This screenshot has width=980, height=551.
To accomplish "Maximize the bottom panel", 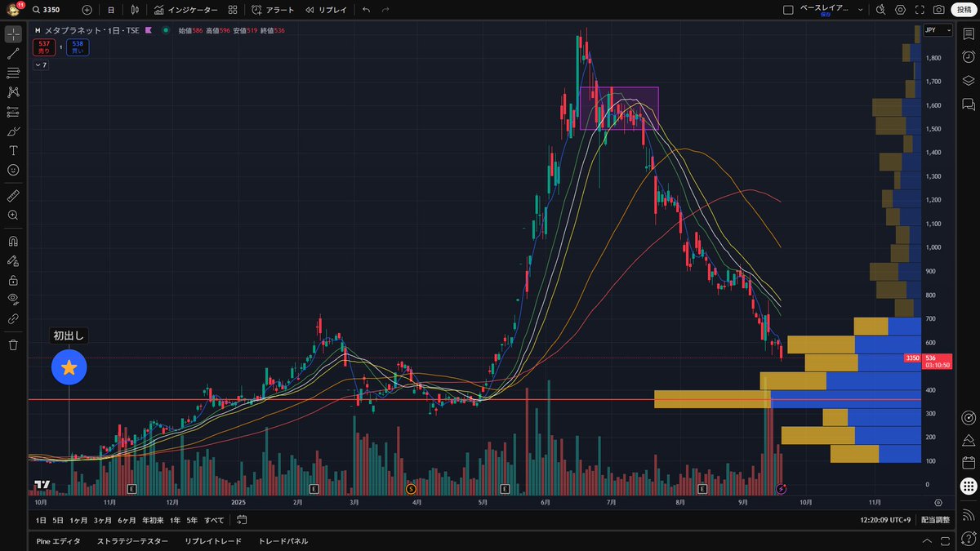I will click(943, 541).
